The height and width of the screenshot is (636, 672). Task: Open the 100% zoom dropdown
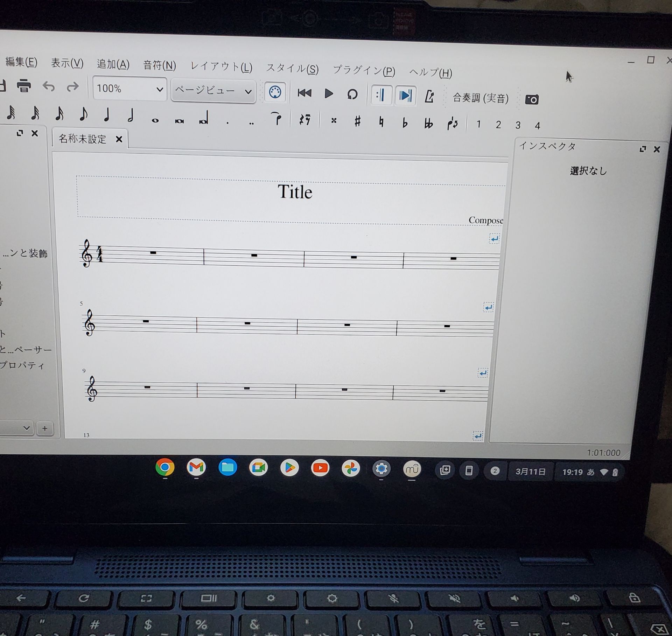130,89
